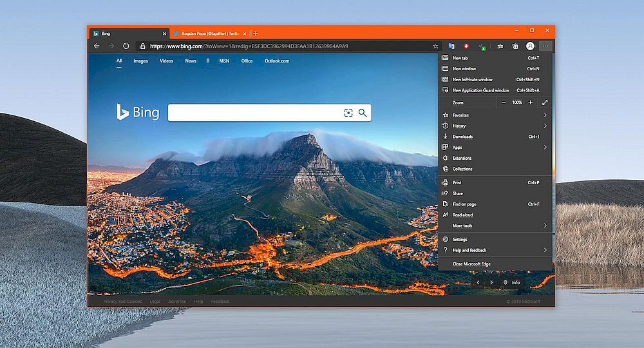The height and width of the screenshot is (348, 644).
Task: Click the Bing search magnifier icon
Action: pos(363,113)
